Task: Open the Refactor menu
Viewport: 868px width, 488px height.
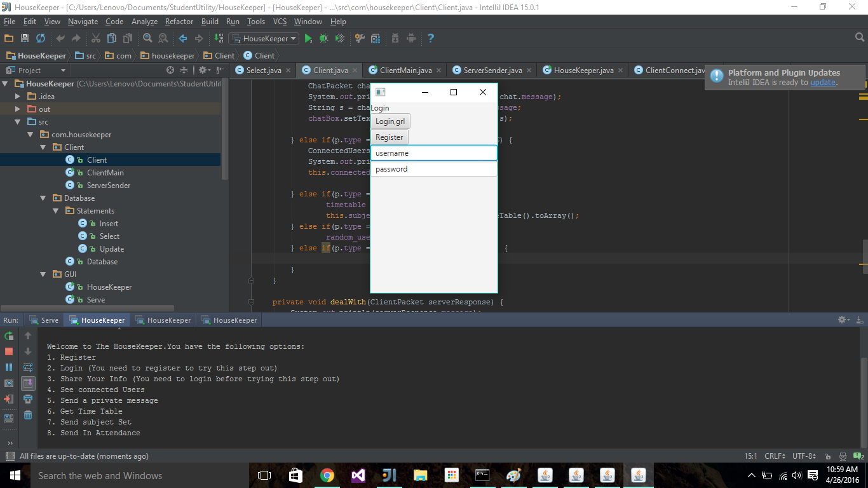Action: tap(179, 22)
